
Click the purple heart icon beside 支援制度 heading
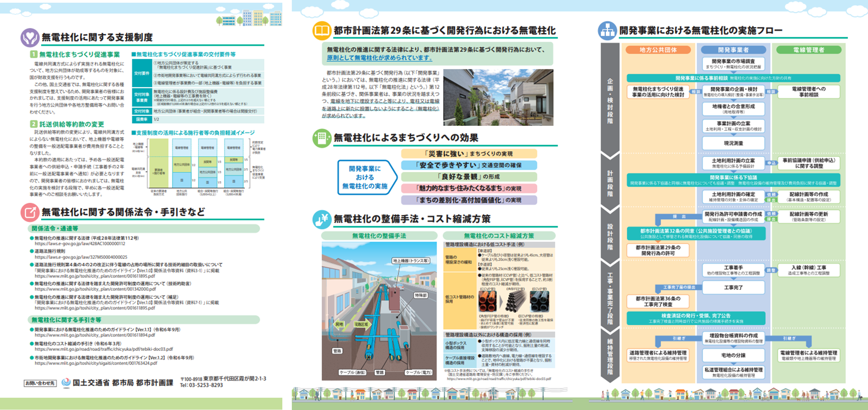(x=30, y=37)
